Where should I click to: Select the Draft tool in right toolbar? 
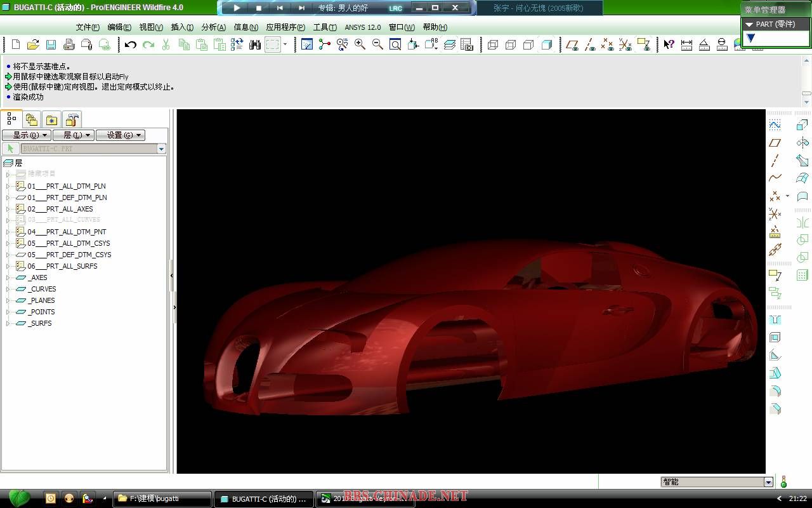point(775,373)
